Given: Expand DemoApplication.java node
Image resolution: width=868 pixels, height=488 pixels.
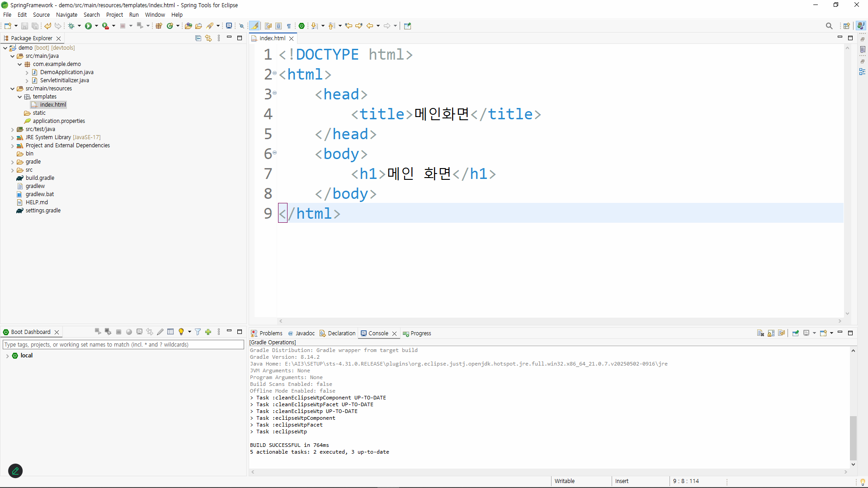Looking at the screenshot, I should (x=27, y=72).
